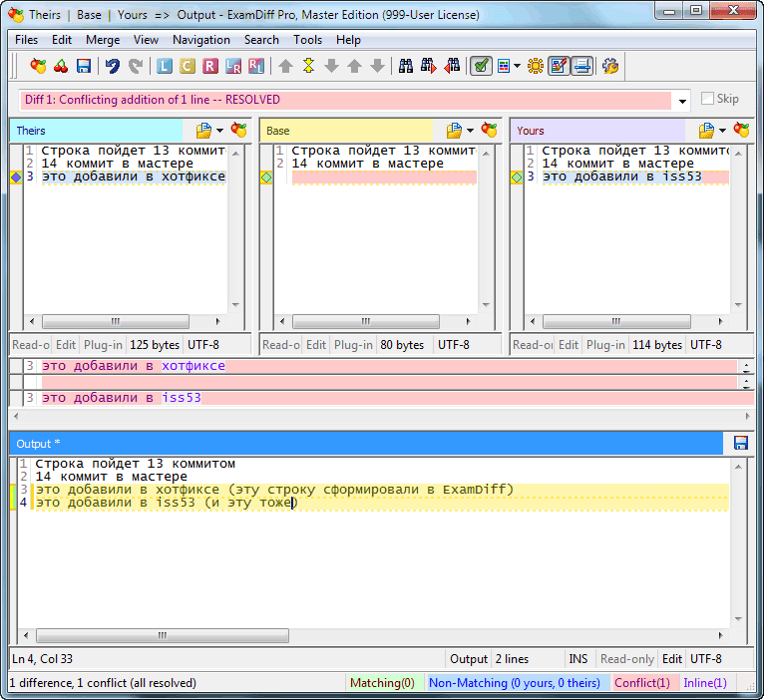
Task: Open the Edit menu
Action: 62,40
